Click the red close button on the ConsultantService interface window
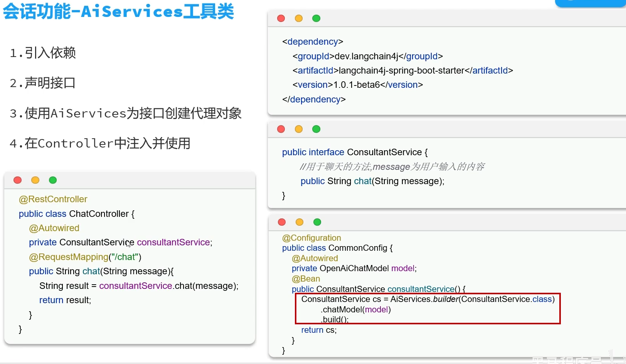The width and height of the screenshot is (626, 364). (x=281, y=129)
